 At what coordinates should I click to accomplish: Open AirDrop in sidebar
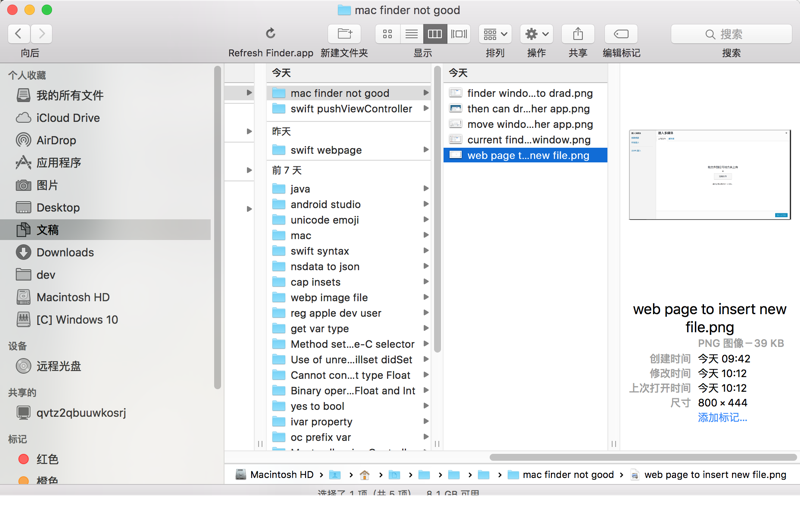pos(106,140)
